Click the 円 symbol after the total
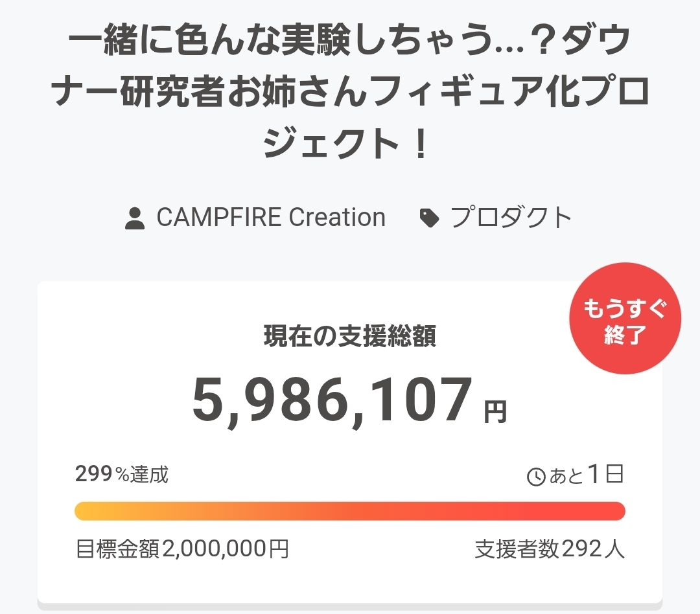 click(496, 412)
